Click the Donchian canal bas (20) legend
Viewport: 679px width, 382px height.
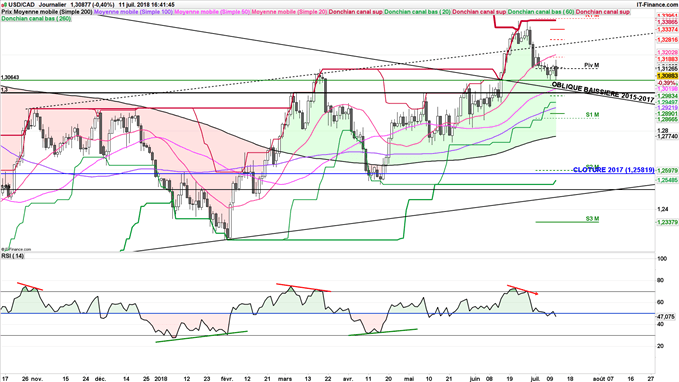417,12
